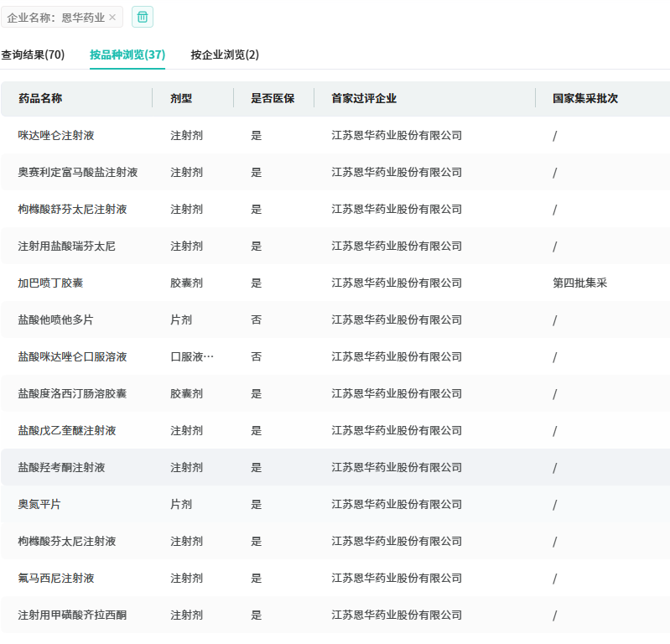Click 加巴喷丁胶囊 drug name
The height and width of the screenshot is (644, 670).
[x=51, y=283]
